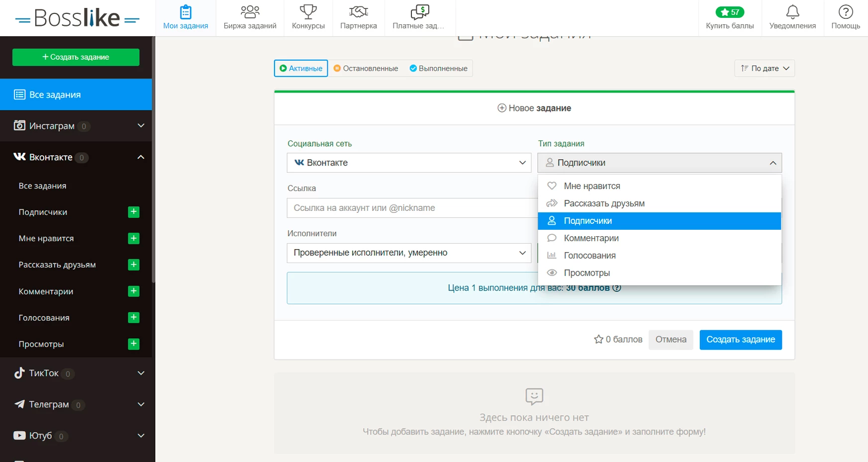Go to Биржа заданий section
The width and height of the screenshot is (868, 462).
coord(250,18)
